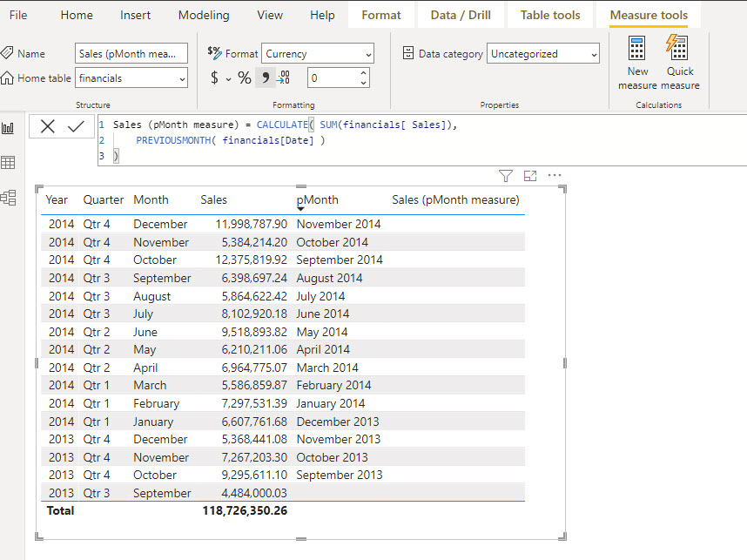Decrease decimal places stepper down
Viewport: 747px width, 560px height.
pyautogui.click(x=364, y=83)
